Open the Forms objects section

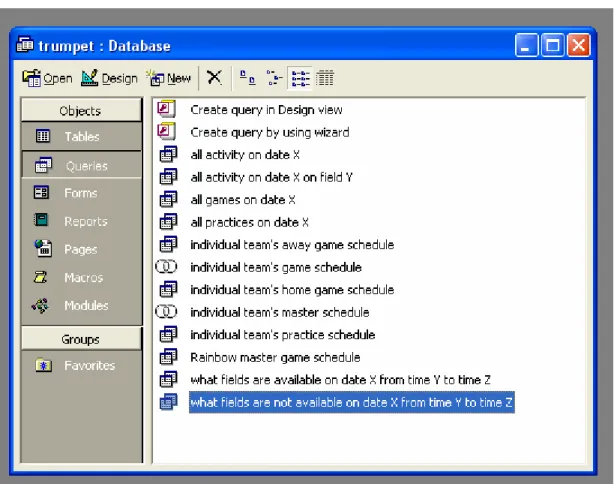(x=81, y=193)
